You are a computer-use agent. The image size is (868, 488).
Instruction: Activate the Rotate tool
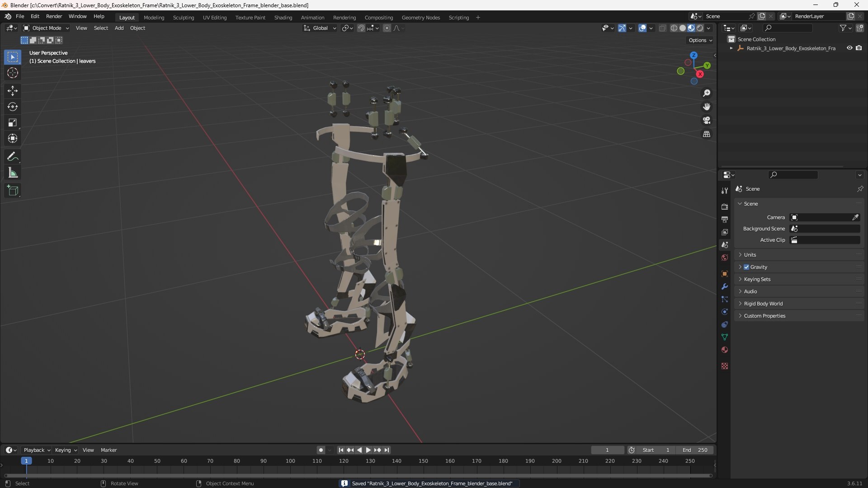[x=13, y=107]
